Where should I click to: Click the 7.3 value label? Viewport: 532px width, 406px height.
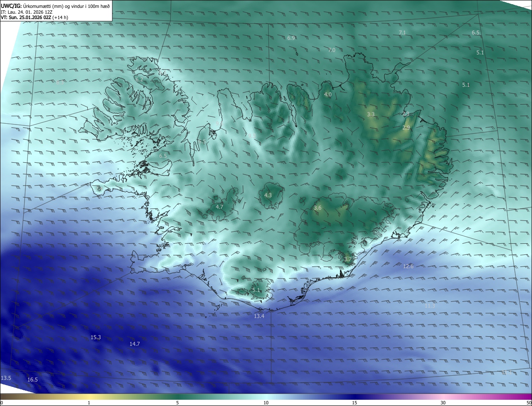click(x=406, y=114)
